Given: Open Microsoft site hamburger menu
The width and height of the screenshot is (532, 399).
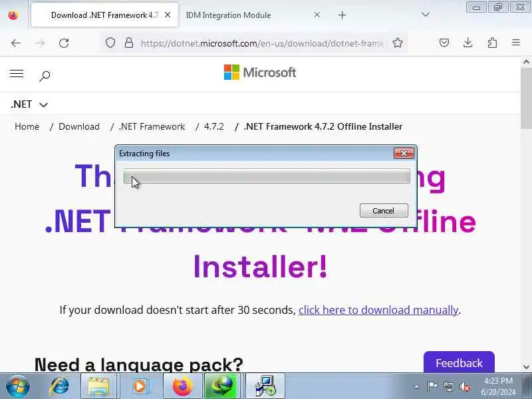Looking at the screenshot, I should (17, 74).
